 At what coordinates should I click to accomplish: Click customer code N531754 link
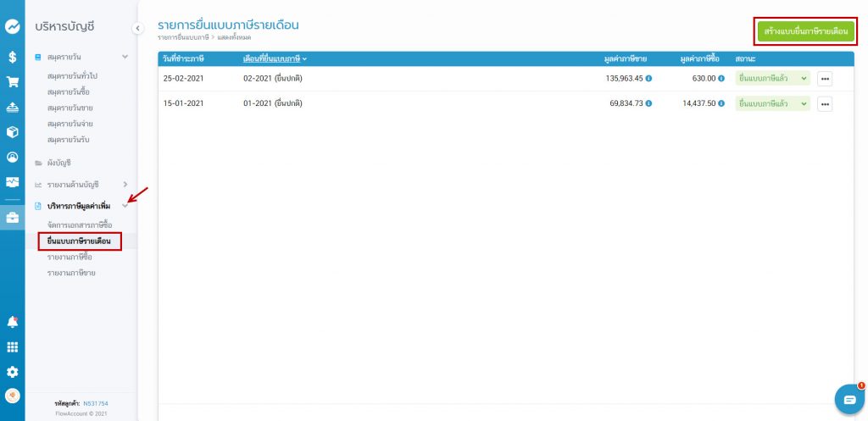pyautogui.click(x=96, y=403)
